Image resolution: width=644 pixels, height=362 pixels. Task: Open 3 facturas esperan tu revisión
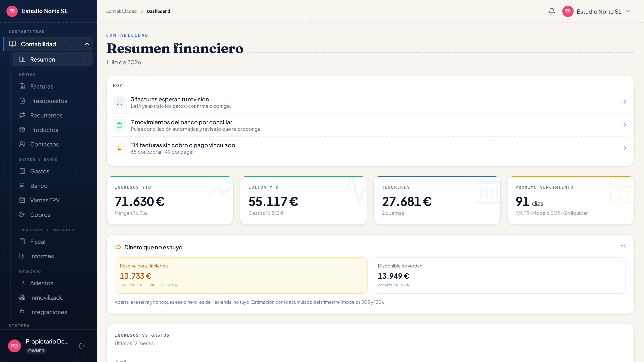[370, 102]
